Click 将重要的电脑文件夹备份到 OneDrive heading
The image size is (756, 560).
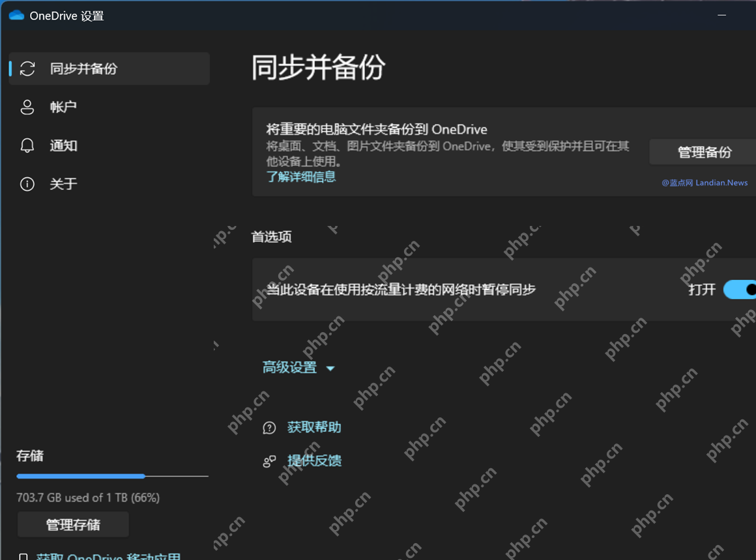click(377, 129)
